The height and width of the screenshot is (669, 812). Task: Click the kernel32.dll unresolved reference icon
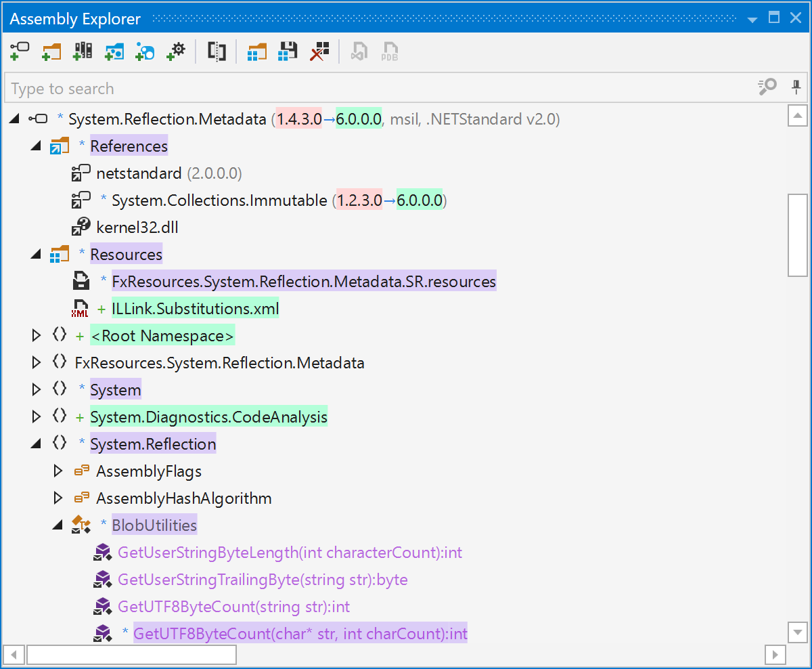(81, 228)
